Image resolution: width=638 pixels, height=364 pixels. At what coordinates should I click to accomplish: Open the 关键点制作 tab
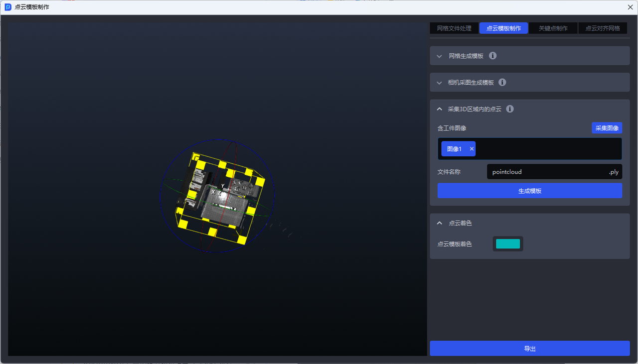click(x=553, y=28)
